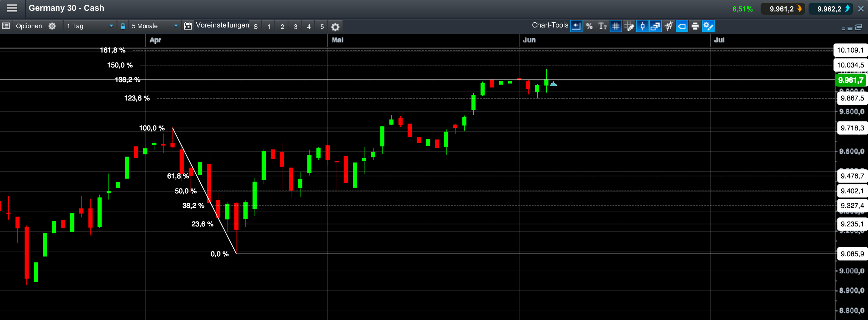Image resolution: width=868 pixels, height=320 pixels.
Task: Click the Voreinstellungen label
Action: tap(223, 25)
